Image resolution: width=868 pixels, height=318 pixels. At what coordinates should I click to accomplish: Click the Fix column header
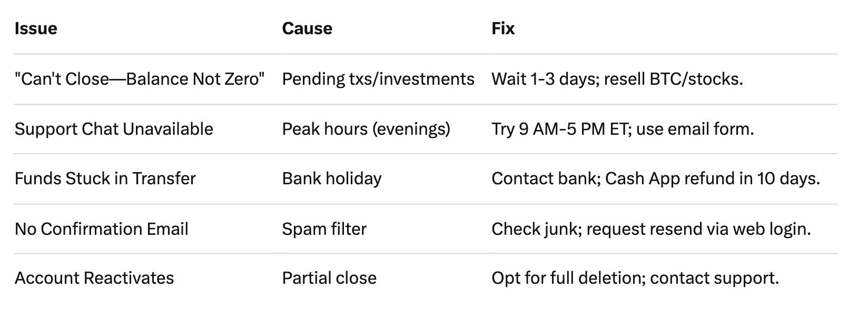503,28
